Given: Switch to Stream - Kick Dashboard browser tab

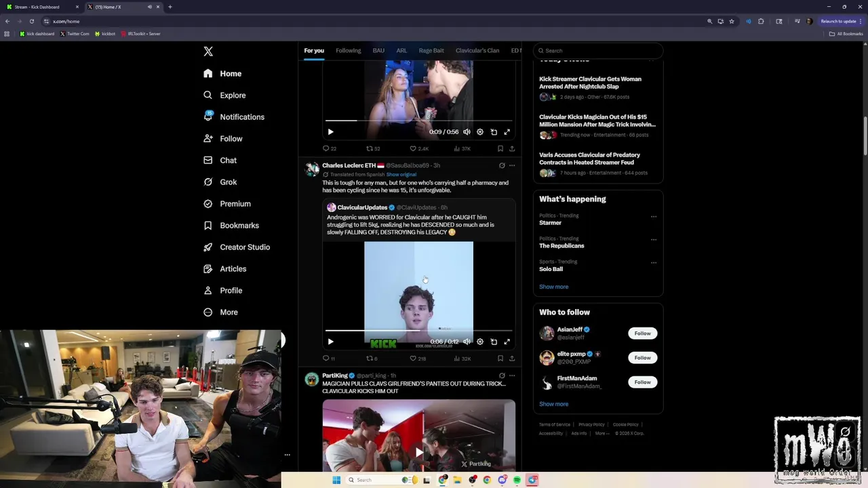Looking at the screenshot, I should click(41, 7).
